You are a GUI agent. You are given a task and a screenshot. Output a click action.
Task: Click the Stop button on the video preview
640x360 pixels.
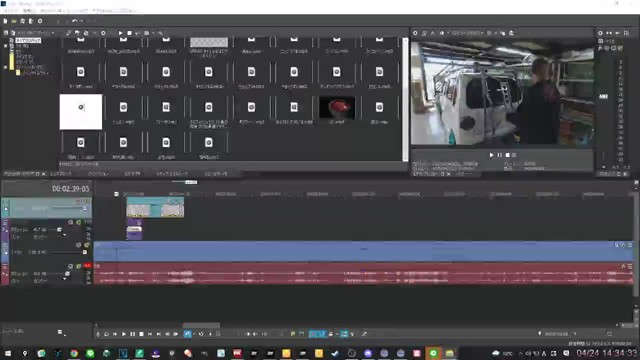(507, 155)
